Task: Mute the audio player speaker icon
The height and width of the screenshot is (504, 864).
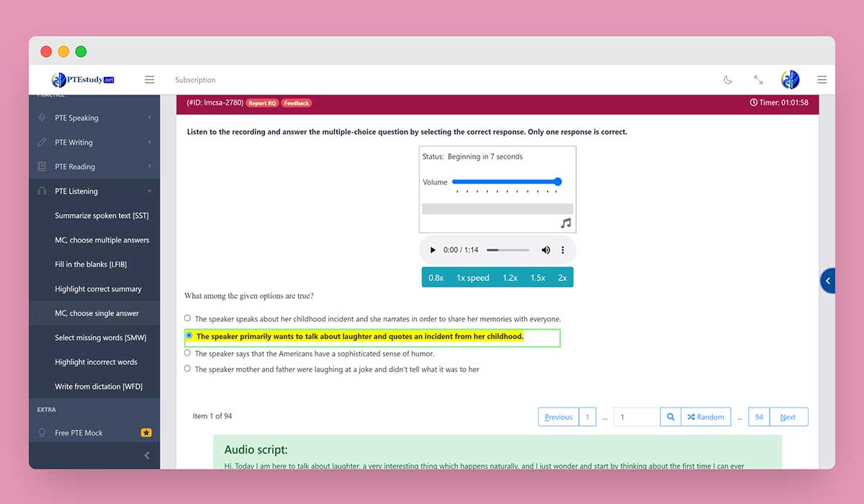Action: pos(546,250)
